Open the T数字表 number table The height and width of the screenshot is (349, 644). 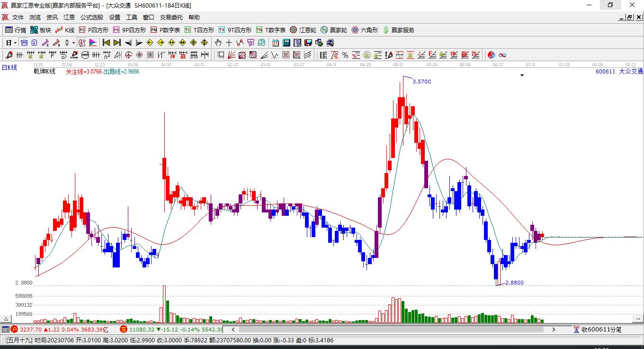tap(271, 30)
